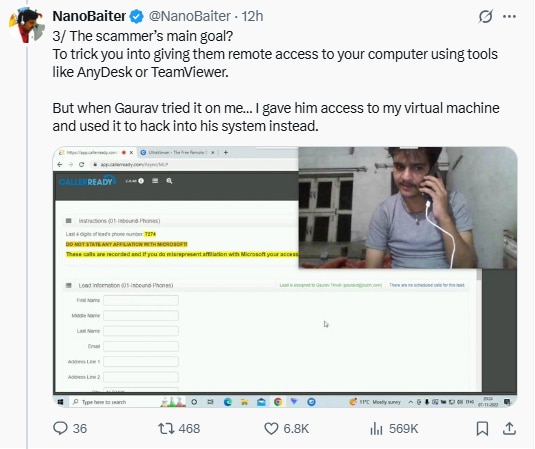Image resolution: width=535 pixels, height=449 pixels.
Task: View post analytics bar chart icon
Action: click(376, 429)
